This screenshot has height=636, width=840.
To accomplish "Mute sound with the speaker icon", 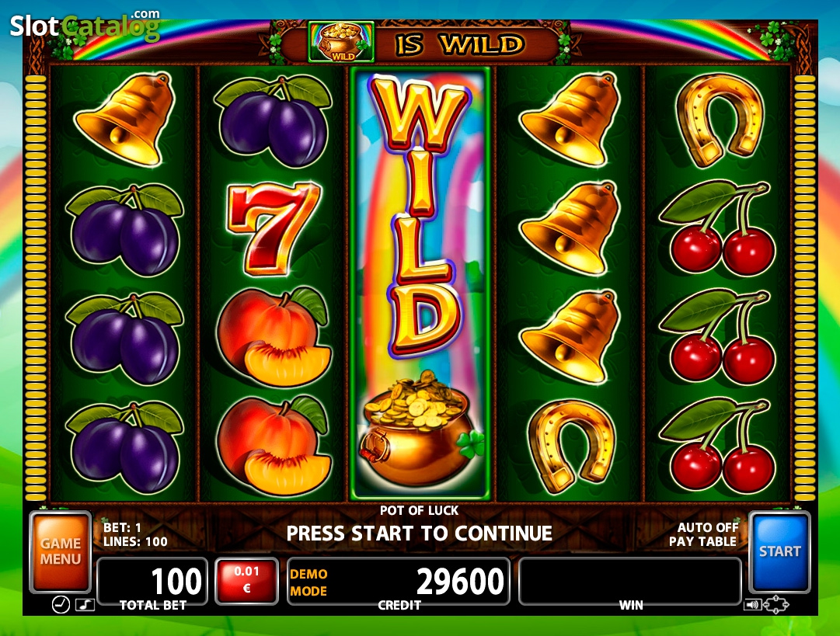I will tap(752, 605).
